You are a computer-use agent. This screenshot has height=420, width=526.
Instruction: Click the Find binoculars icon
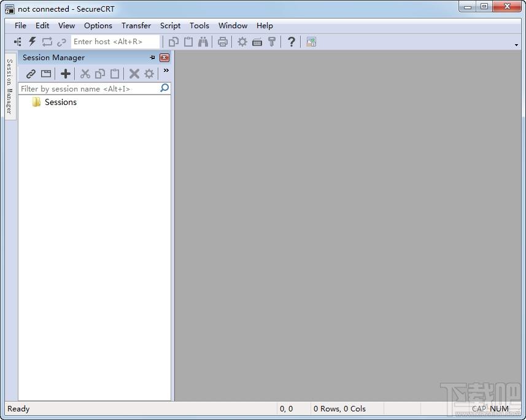[203, 42]
